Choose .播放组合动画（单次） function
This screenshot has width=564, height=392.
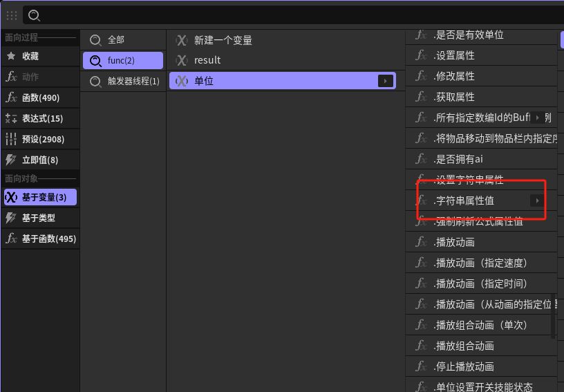pos(481,325)
